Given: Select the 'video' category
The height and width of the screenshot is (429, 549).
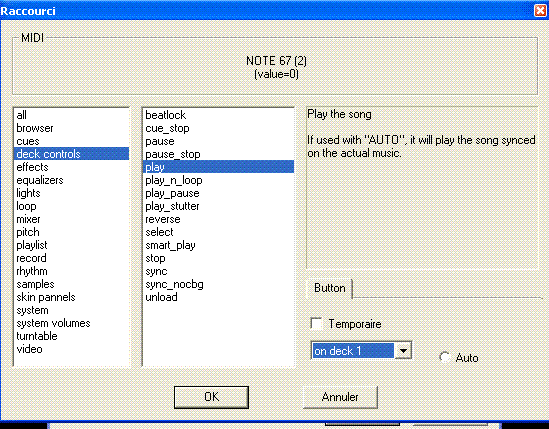Looking at the screenshot, I should click(x=71, y=349).
